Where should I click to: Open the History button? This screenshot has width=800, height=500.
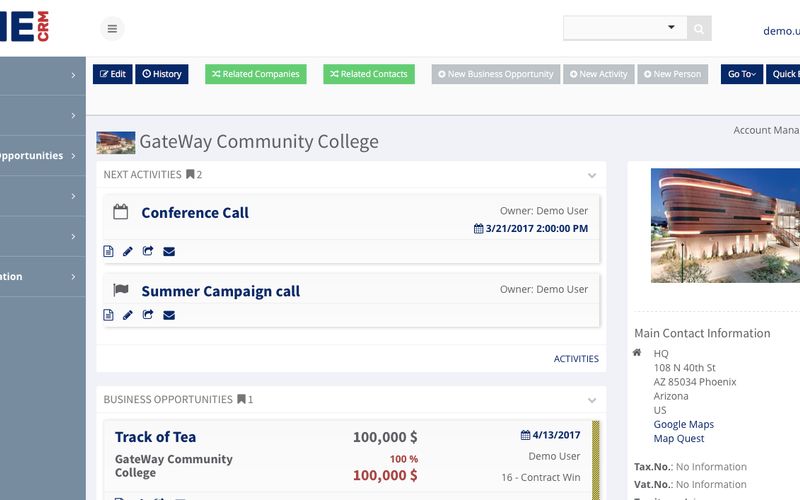(x=162, y=74)
